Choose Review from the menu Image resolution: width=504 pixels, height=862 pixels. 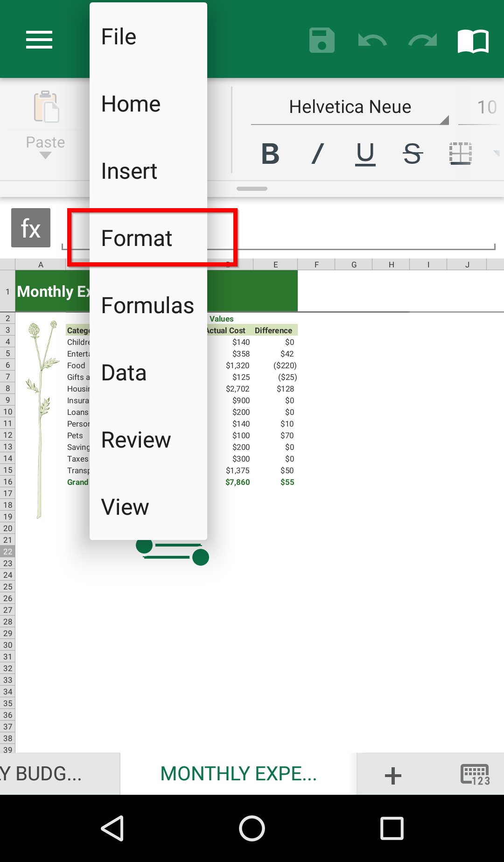(148, 440)
